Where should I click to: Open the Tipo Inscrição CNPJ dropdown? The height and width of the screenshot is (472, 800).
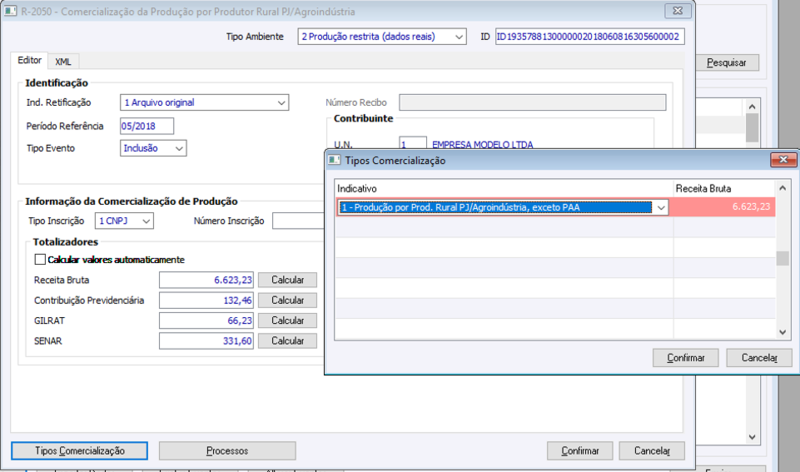pyautogui.click(x=146, y=221)
